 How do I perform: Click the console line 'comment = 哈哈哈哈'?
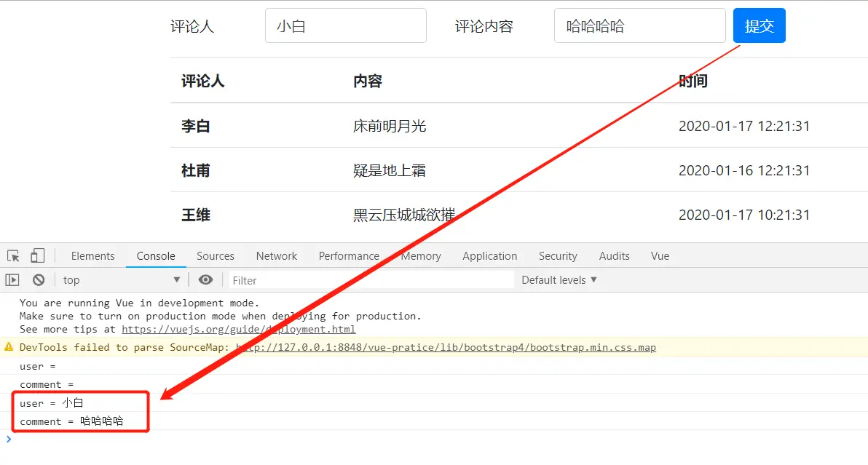coord(71,421)
